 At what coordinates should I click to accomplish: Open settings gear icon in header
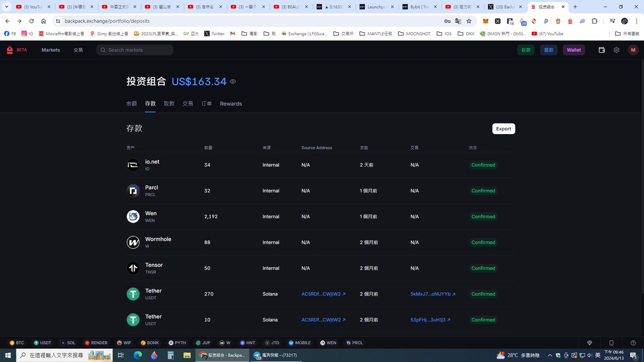coord(617,50)
